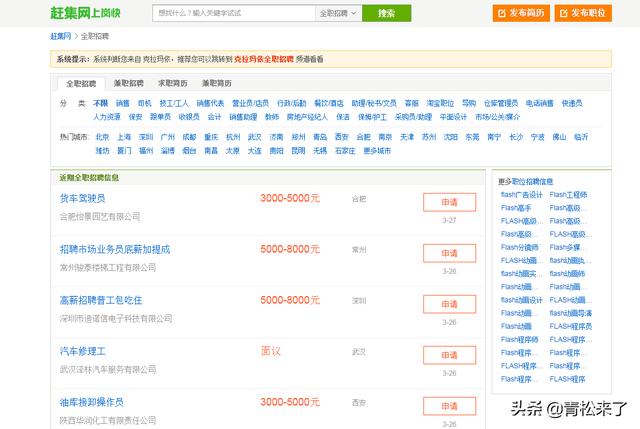Select the 不限 category filter
Viewport: 640px width, 429px height.
(100, 103)
